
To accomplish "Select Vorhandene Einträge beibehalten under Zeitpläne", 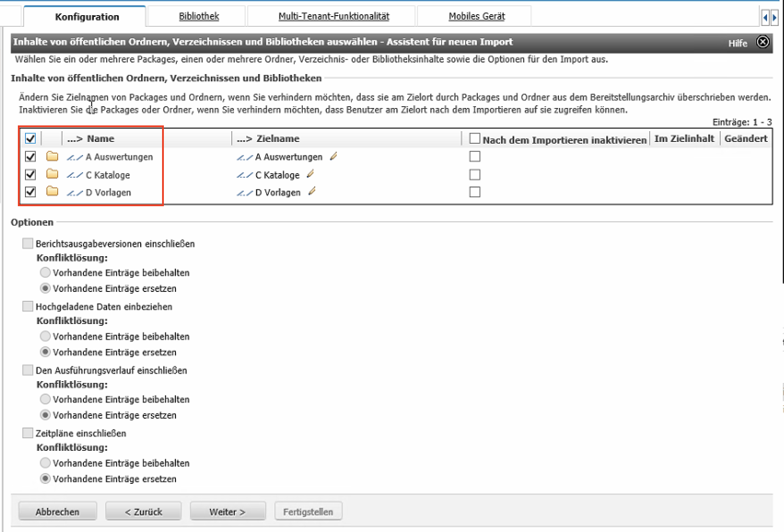I will [x=45, y=463].
